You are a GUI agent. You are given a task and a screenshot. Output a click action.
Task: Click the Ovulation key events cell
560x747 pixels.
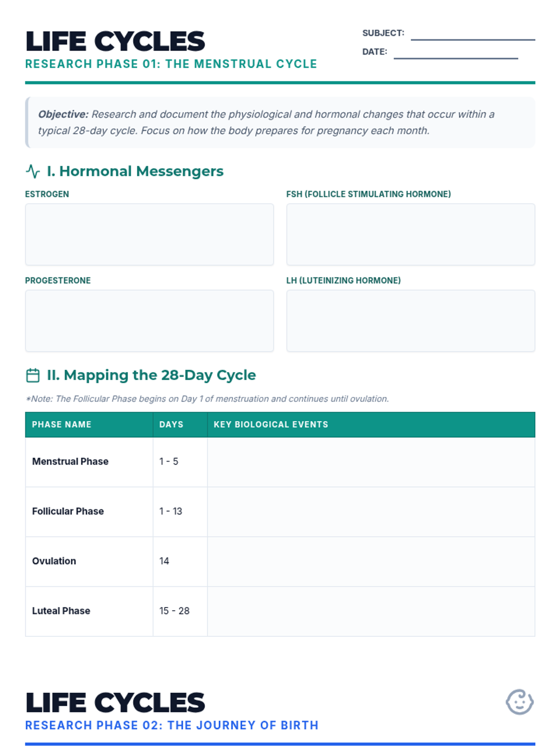pyautogui.click(x=371, y=561)
